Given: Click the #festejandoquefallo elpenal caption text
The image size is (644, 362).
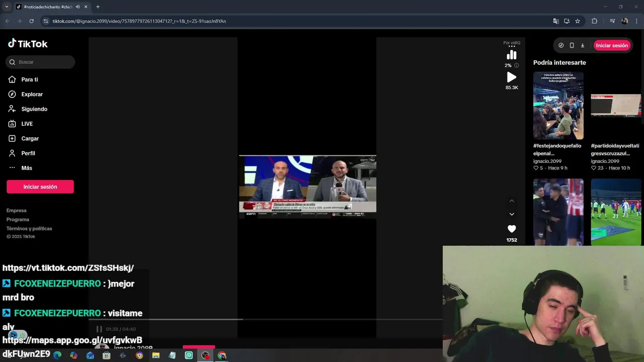Looking at the screenshot, I should tap(557, 149).
